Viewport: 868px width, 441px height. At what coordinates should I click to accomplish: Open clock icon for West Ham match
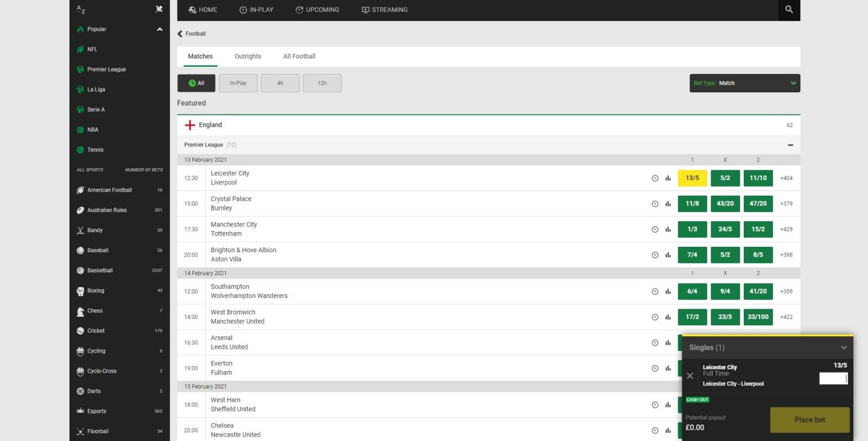click(x=655, y=405)
